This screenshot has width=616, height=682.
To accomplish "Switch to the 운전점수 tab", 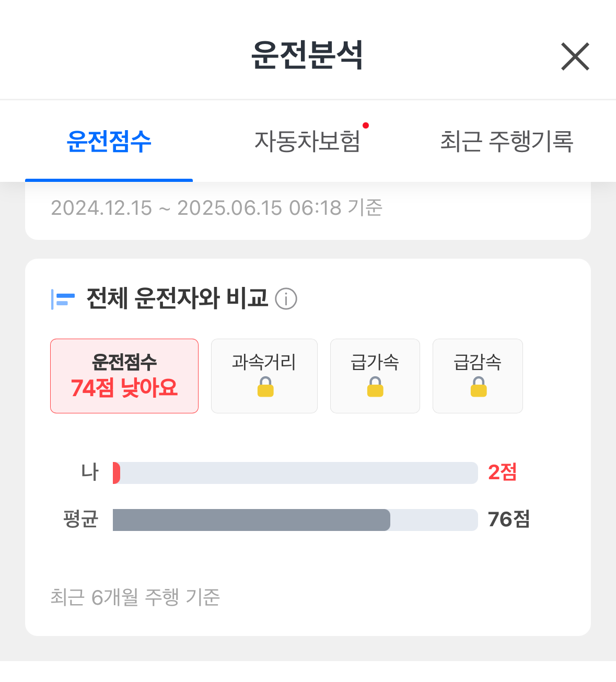I will click(109, 141).
